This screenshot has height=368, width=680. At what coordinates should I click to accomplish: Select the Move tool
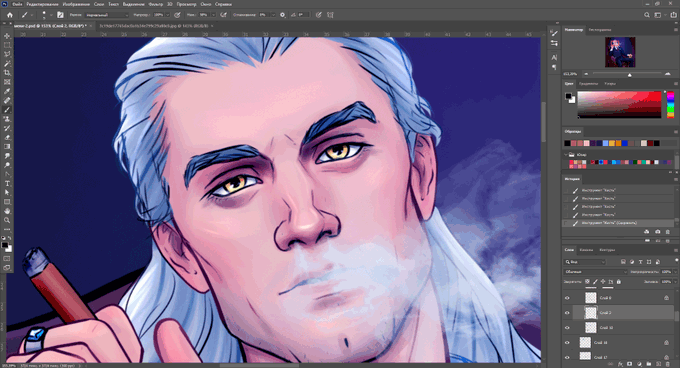click(x=7, y=36)
